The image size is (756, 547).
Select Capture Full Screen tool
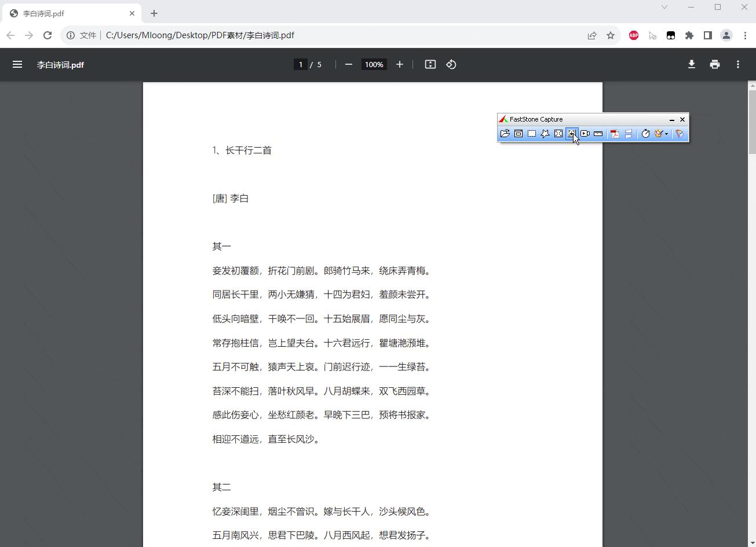[x=558, y=134]
